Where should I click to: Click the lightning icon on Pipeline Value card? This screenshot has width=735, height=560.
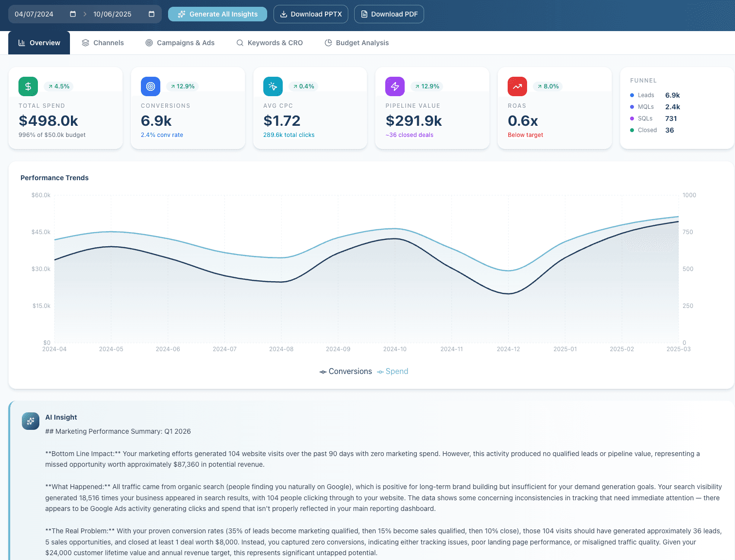tap(394, 86)
